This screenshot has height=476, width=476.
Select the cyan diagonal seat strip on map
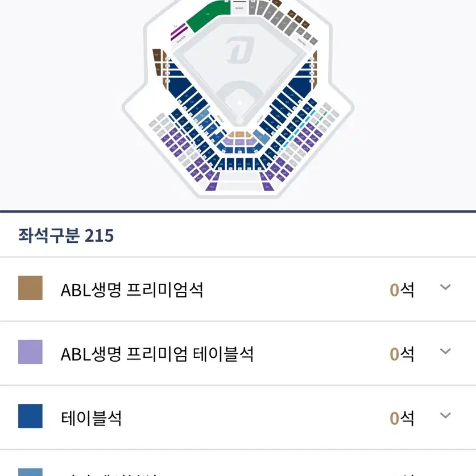pyautogui.click(x=297, y=131)
